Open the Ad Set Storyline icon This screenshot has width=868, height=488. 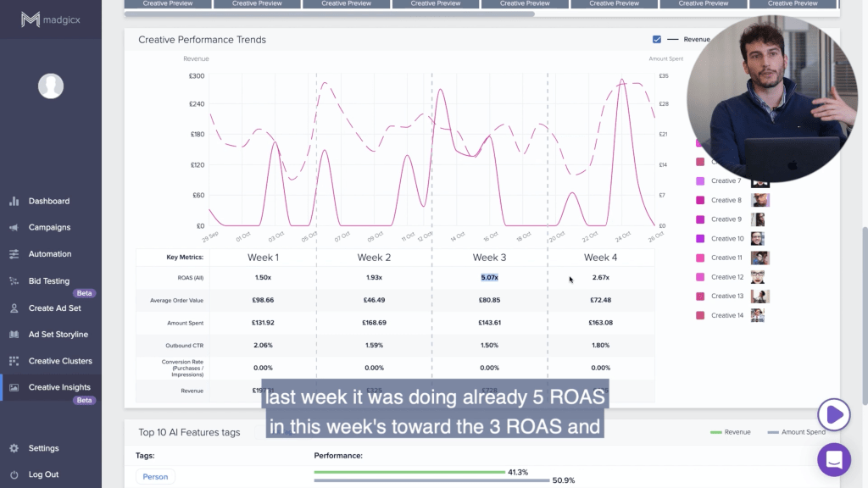click(x=14, y=335)
